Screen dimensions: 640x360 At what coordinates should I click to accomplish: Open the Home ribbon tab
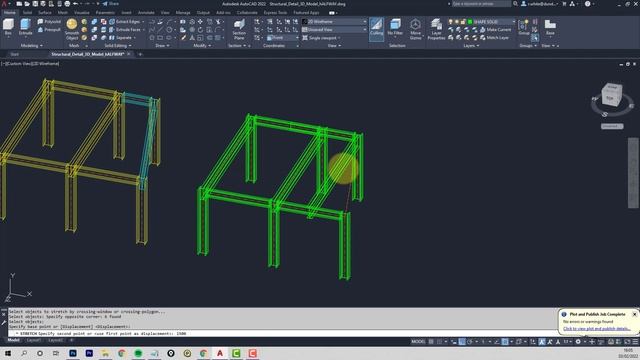tap(10, 13)
